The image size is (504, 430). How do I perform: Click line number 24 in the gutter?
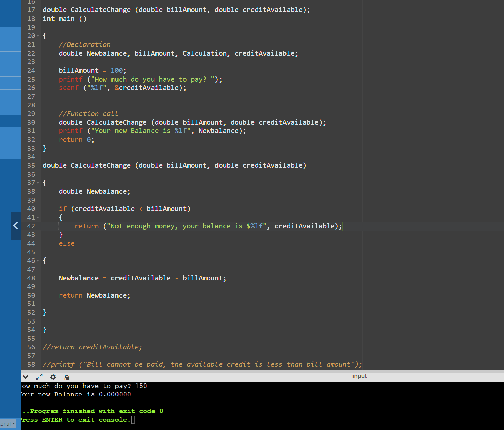click(31, 70)
